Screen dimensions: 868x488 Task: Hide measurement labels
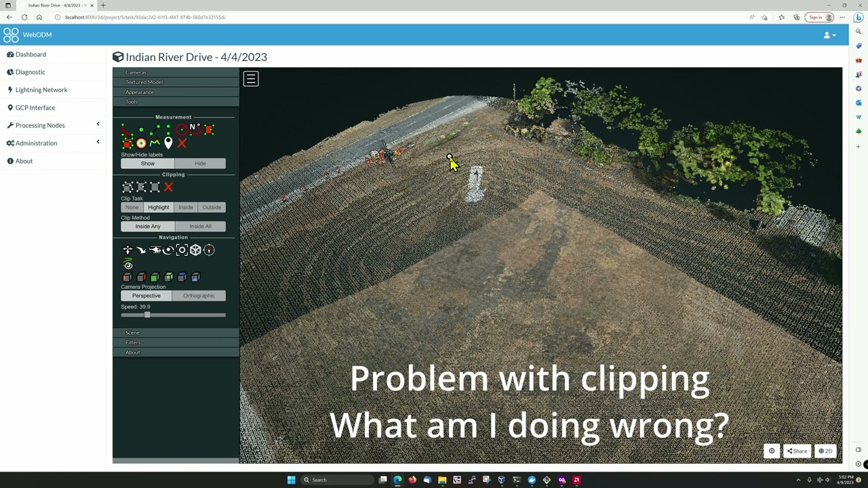pos(200,163)
